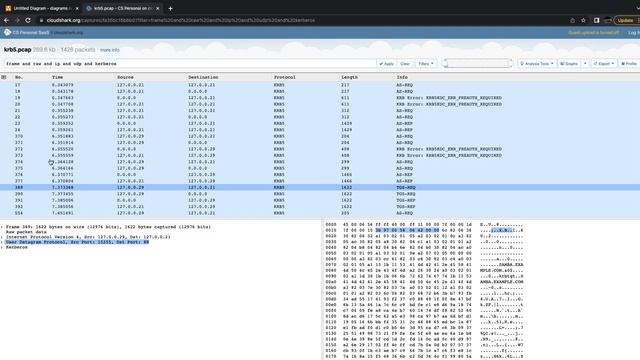The image size is (640, 360).
Task: Focus the display filter input field
Action: coord(190,64)
